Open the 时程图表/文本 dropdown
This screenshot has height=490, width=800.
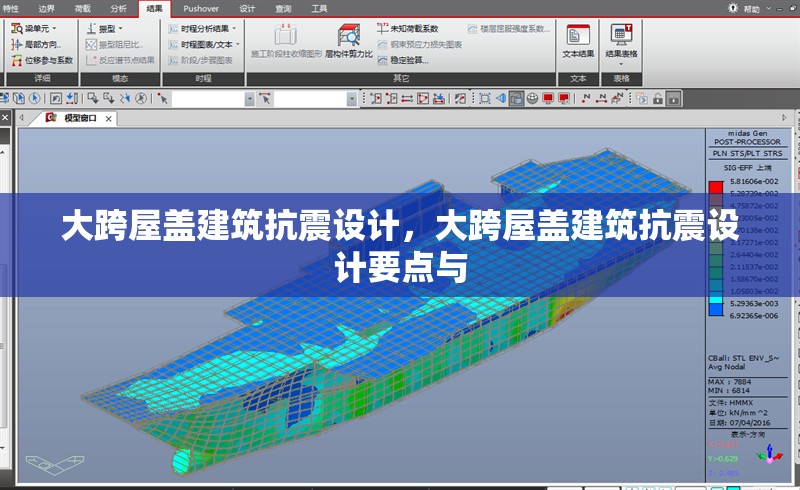pos(204,44)
